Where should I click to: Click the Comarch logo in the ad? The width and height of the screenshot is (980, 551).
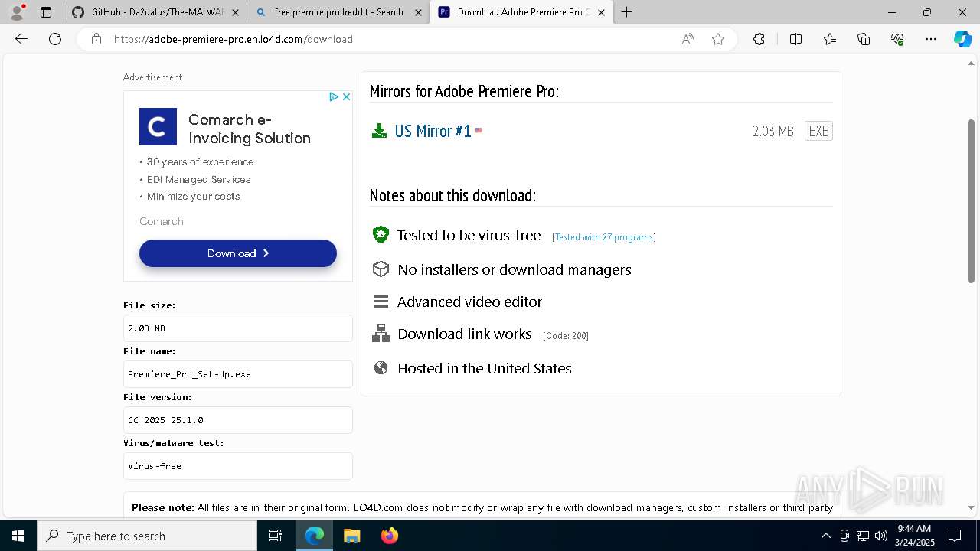(158, 126)
